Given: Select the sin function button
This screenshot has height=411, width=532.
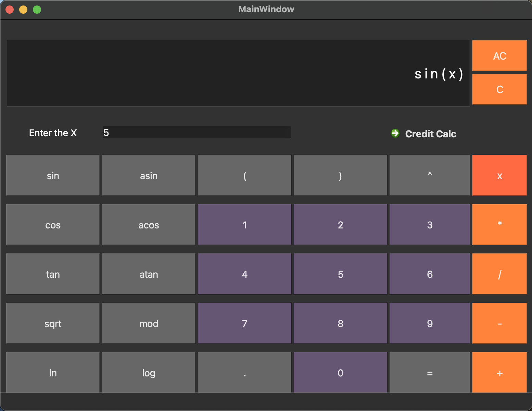Looking at the screenshot, I should click(52, 175).
